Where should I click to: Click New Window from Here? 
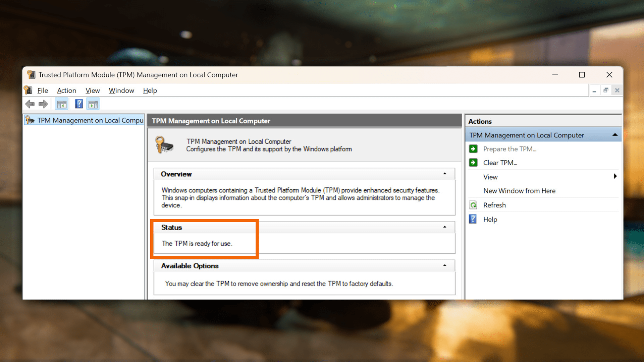coord(519,191)
